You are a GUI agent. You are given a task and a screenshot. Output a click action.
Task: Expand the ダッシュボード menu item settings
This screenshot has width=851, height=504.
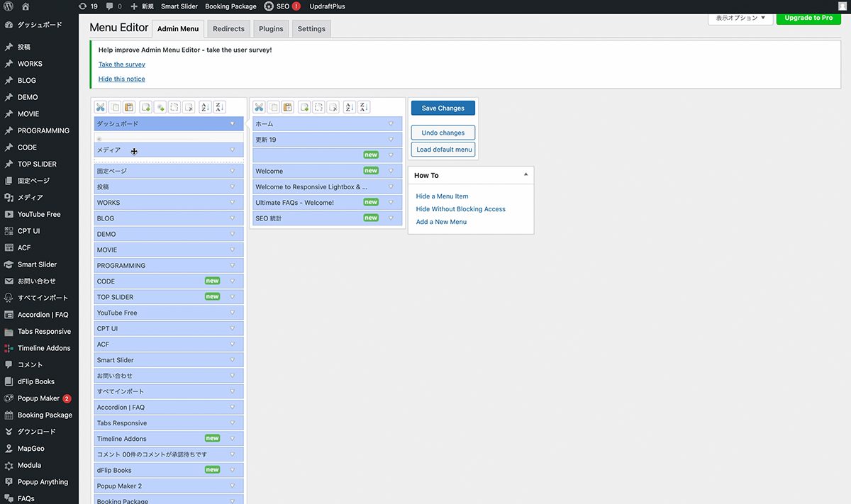(x=232, y=124)
